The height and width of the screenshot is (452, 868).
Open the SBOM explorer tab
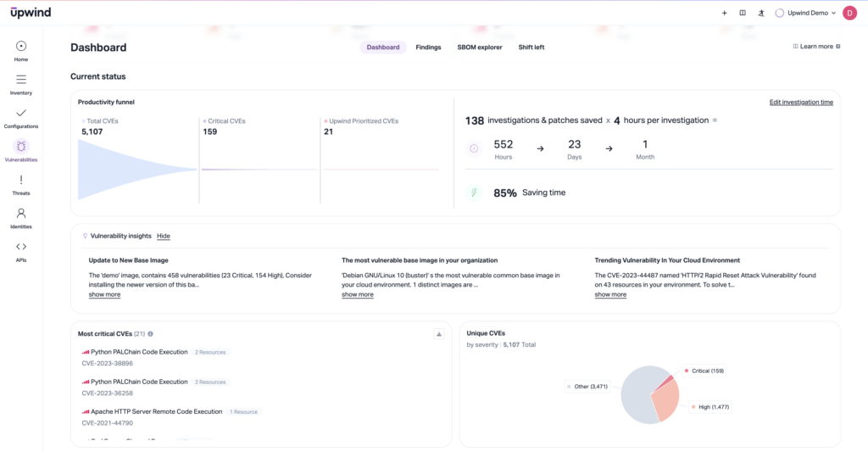[x=480, y=47]
